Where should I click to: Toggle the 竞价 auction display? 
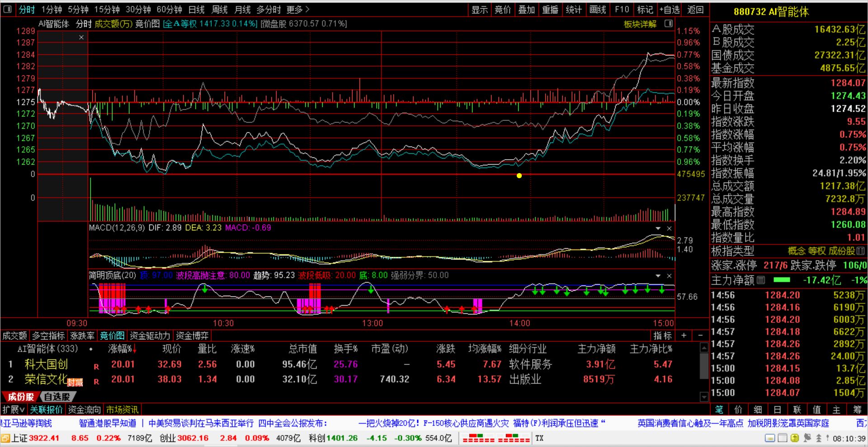[x=503, y=9]
